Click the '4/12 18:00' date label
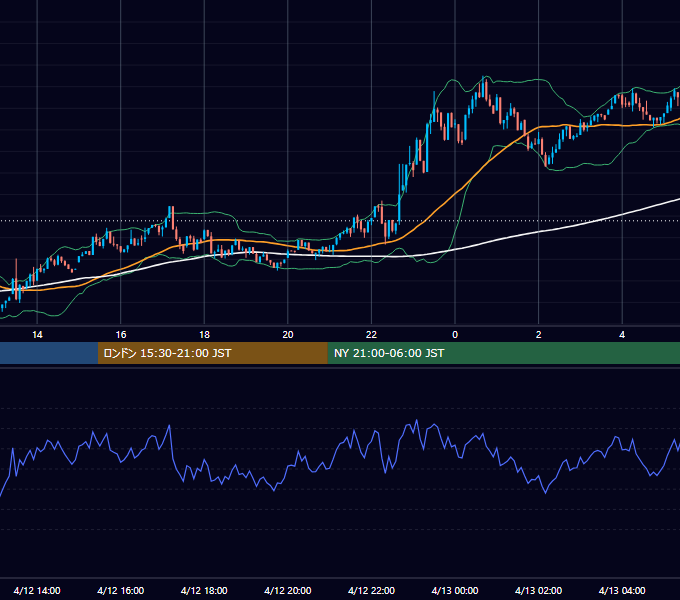 pos(204,590)
